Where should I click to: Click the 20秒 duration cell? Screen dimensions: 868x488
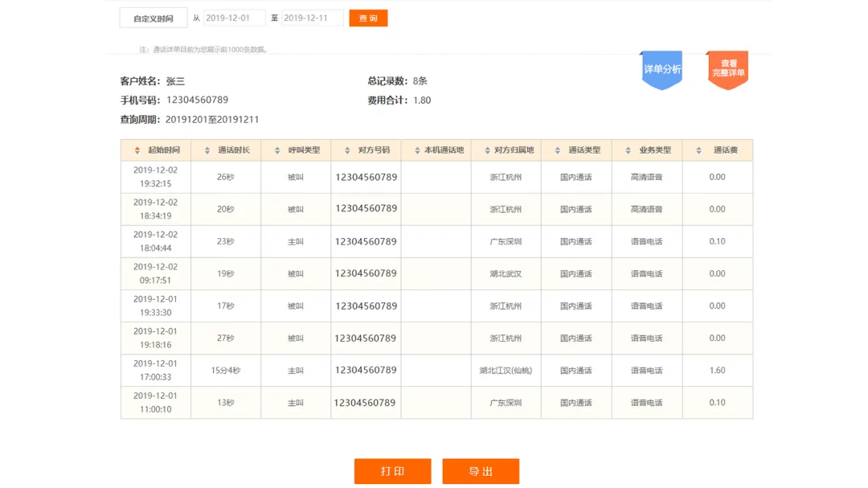click(225, 209)
